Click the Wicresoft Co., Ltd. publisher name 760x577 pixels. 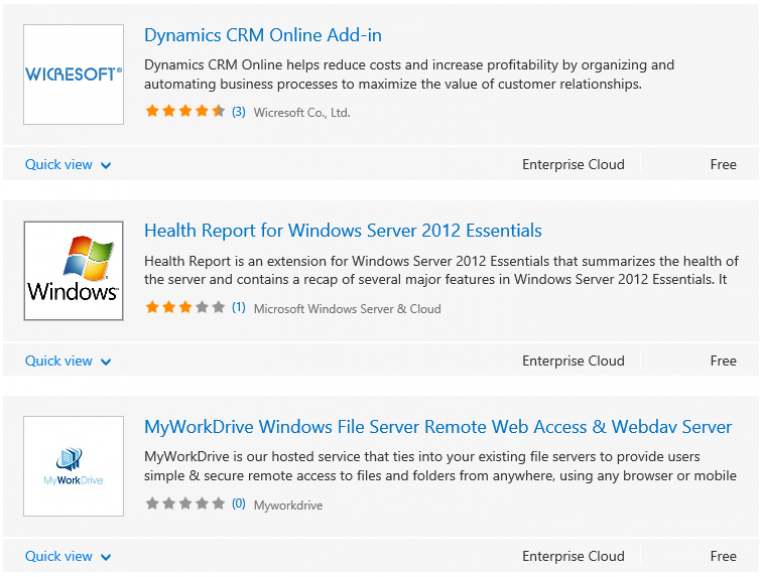click(x=301, y=112)
